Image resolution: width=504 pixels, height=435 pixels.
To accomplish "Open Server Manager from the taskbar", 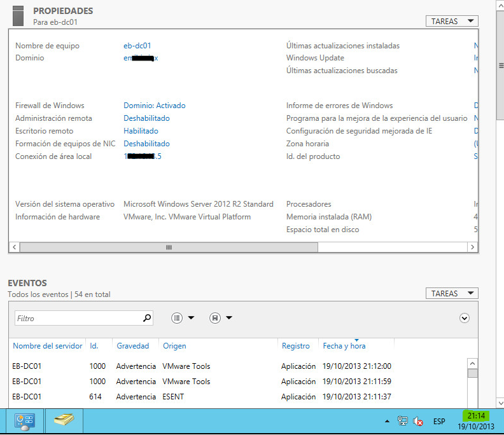I will (25, 421).
